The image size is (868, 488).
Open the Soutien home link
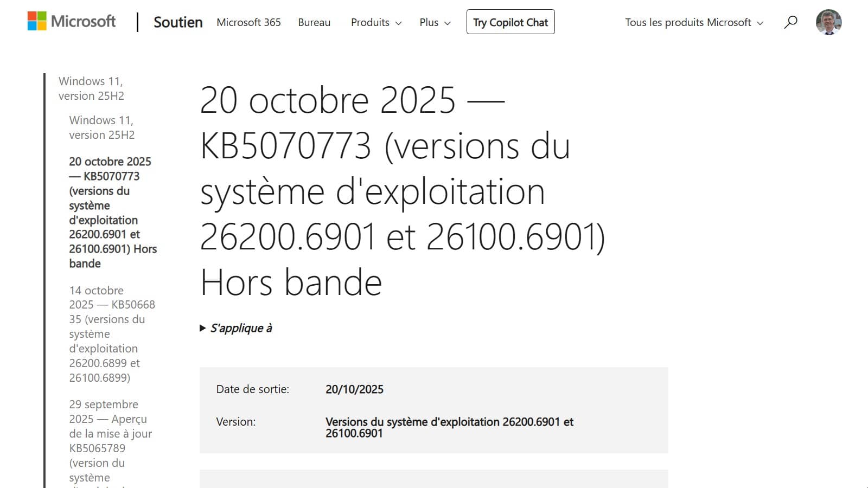point(178,22)
